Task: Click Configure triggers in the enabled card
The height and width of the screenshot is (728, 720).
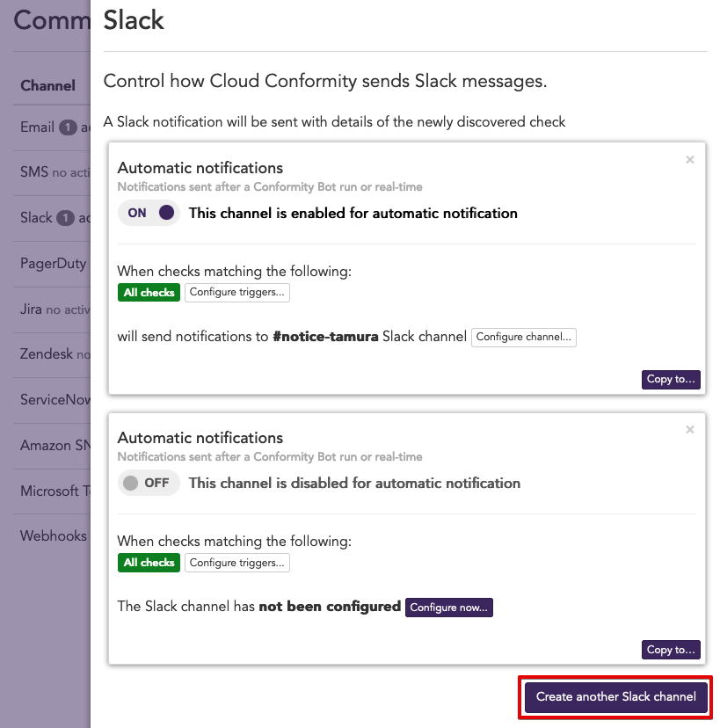Action: (237, 293)
